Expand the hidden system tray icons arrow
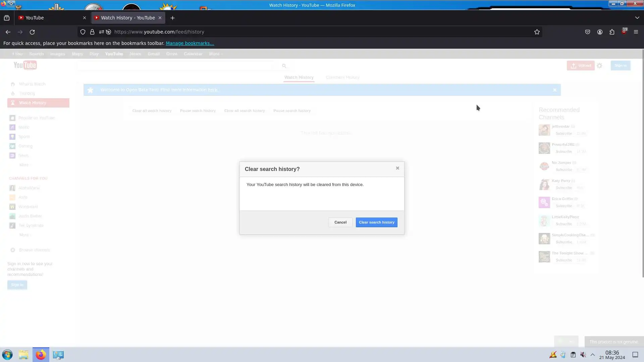Image resolution: width=644 pixels, height=362 pixels. click(593, 355)
